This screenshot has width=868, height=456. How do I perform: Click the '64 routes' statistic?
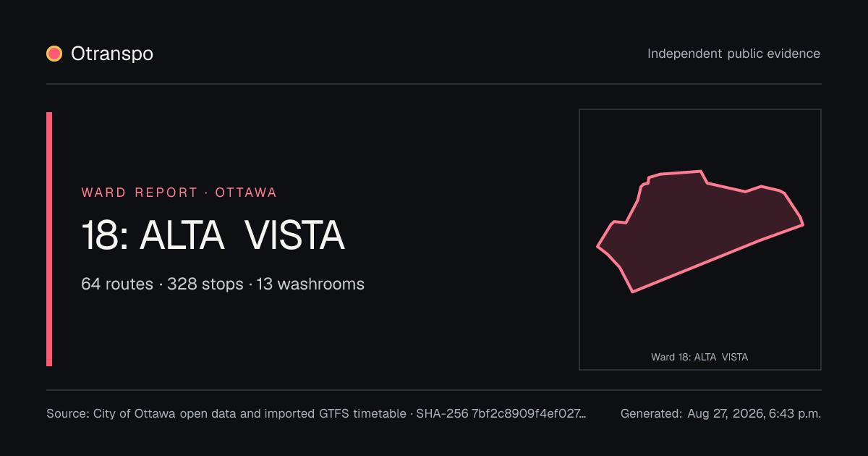point(117,284)
